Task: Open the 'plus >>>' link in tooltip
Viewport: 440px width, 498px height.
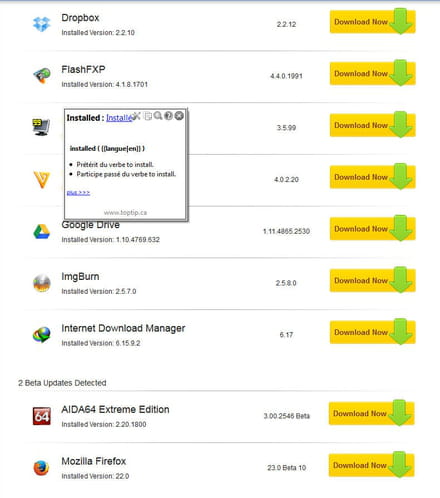Action: [x=78, y=193]
